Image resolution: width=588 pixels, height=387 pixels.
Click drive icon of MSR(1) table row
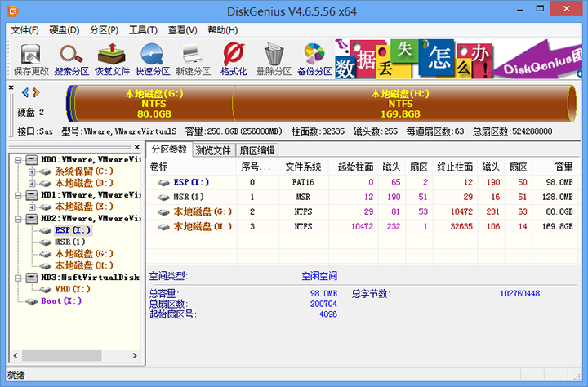[x=163, y=198]
